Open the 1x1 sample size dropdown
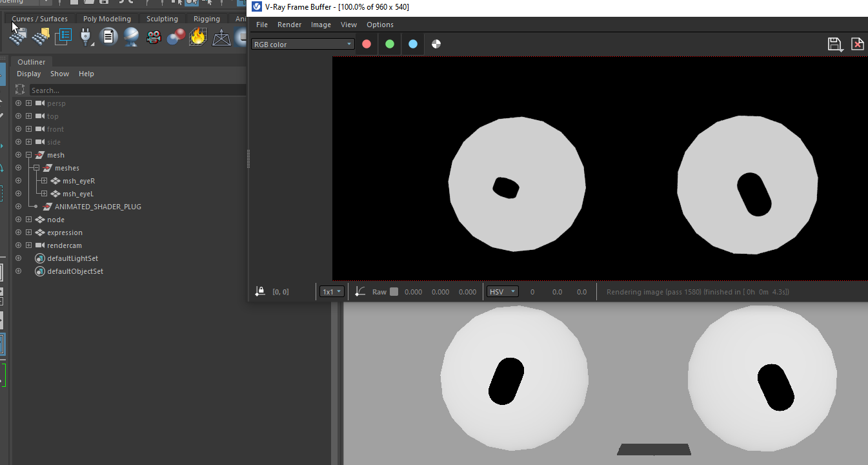Image resolution: width=868 pixels, height=465 pixels. tap(332, 292)
